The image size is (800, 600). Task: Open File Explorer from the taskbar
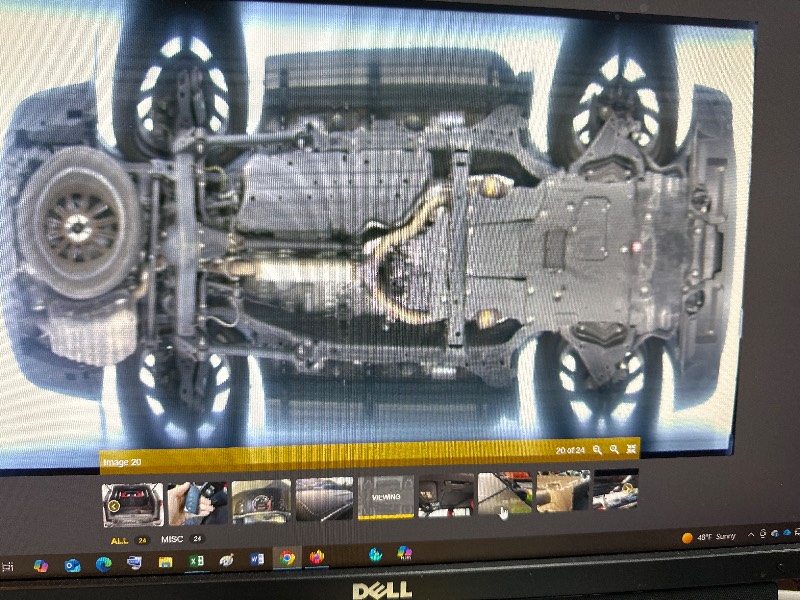point(165,563)
